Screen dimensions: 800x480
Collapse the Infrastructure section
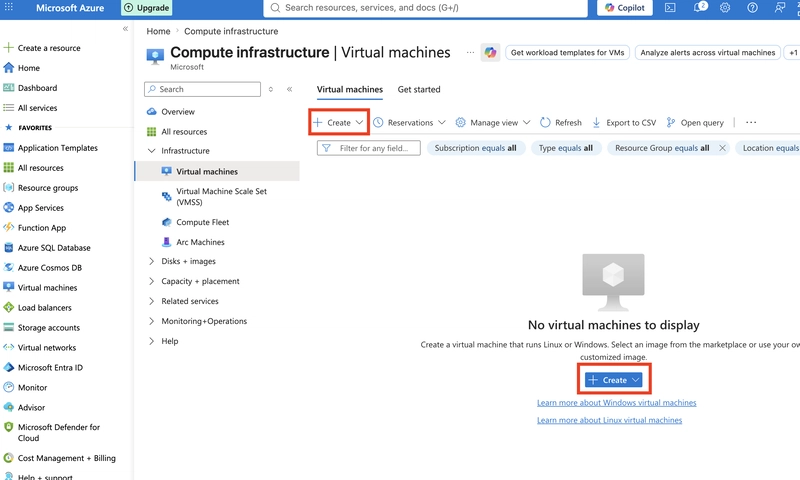(x=152, y=151)
